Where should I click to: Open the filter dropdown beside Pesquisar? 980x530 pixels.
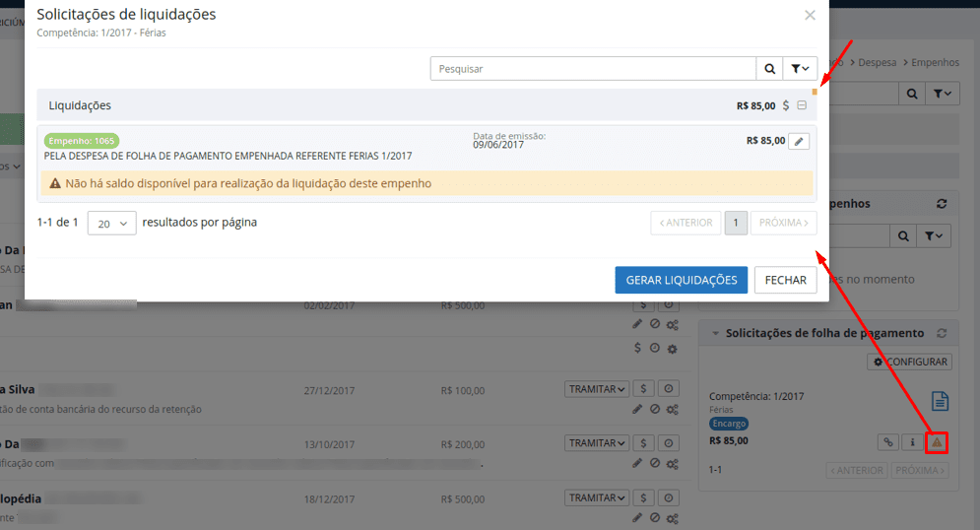(x=800, y=69)
